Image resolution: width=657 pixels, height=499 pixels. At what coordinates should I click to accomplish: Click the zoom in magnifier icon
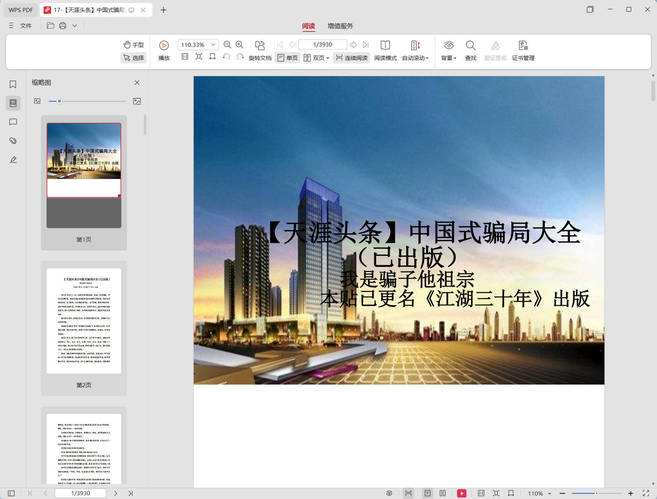[240, 45]
